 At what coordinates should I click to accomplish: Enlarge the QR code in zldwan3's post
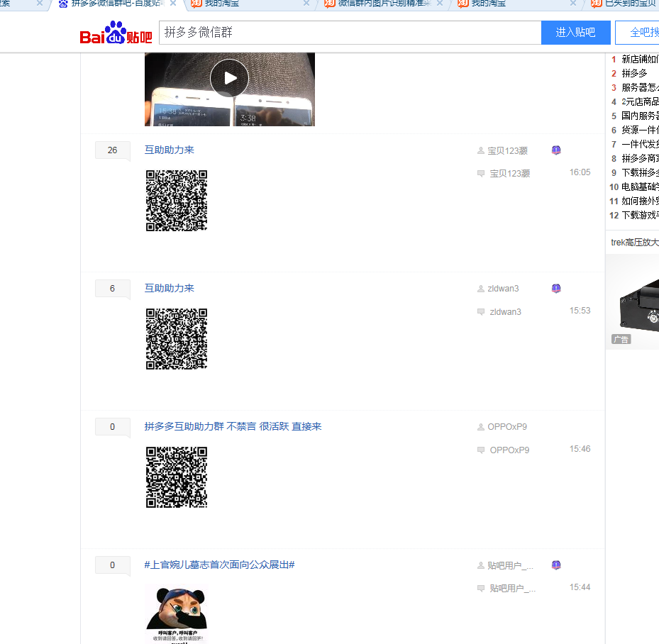[177, 339]
